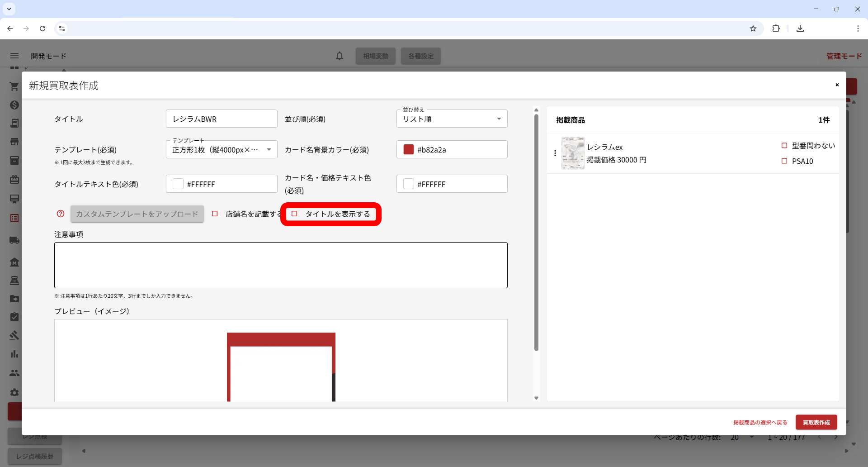Open the 各種設定 menu item
This screenshot has height=467, width=868.
click(420, 56)
